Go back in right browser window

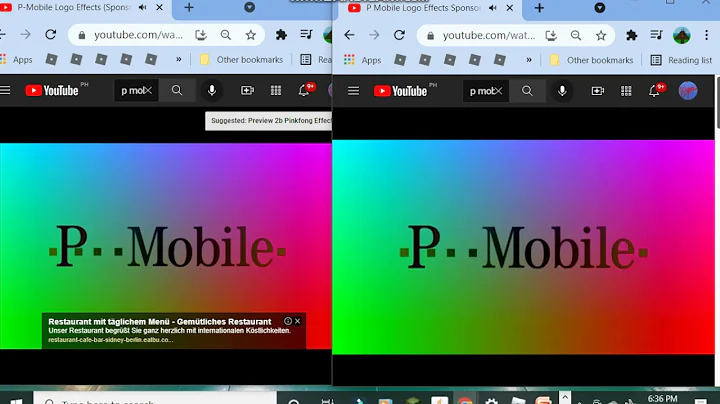(349, 35)
